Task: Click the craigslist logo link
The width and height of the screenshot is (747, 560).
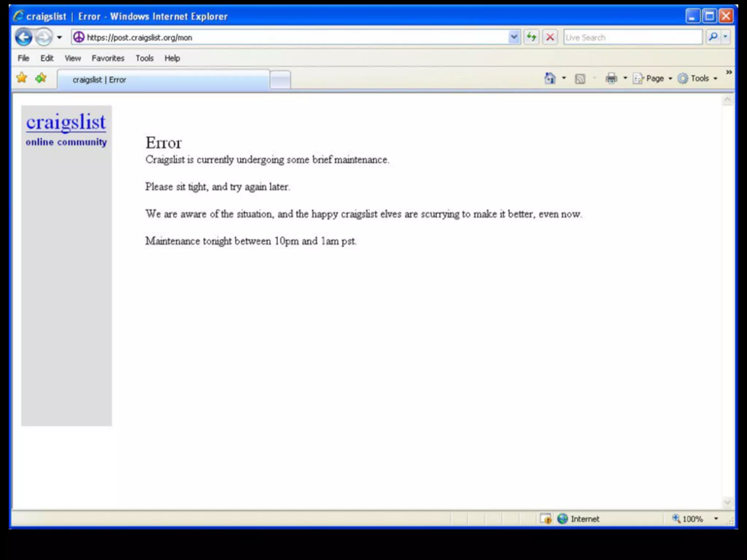Action: pyautogui.click(x=66, y=122)
